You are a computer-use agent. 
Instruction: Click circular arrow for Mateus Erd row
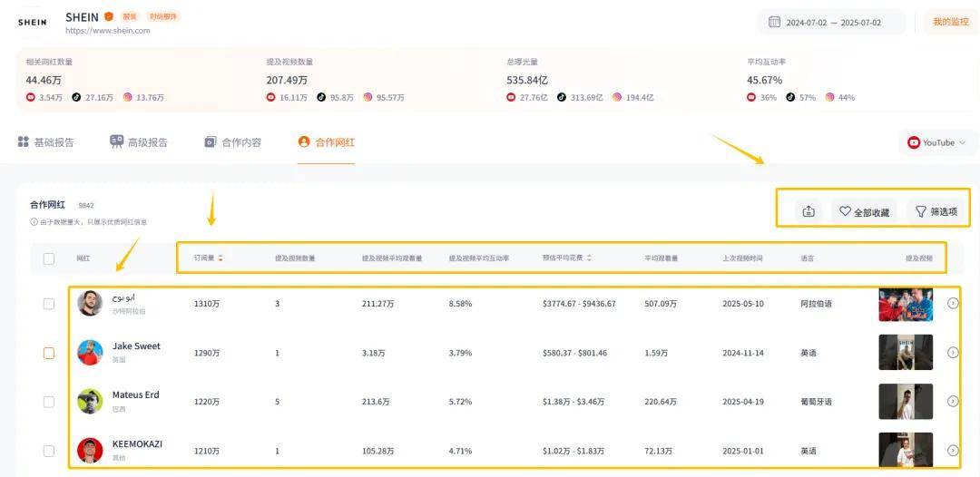[x=953, y=401]
